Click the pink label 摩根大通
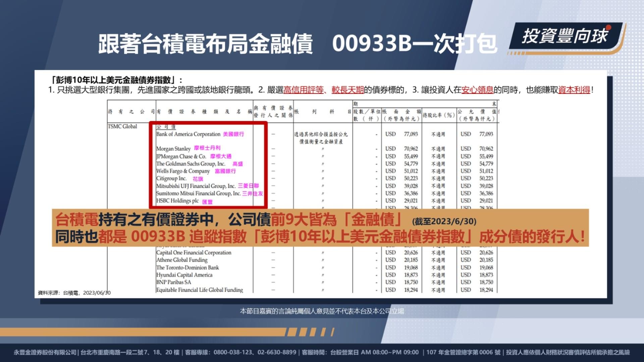 [x=221, y=156]
